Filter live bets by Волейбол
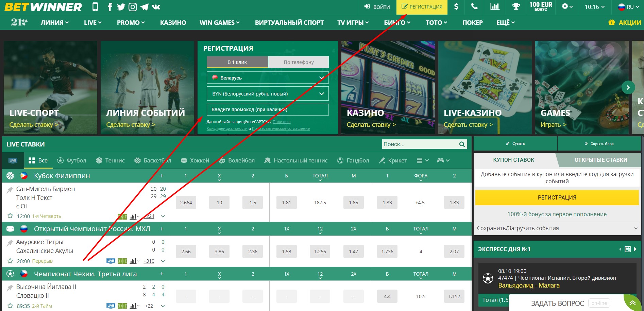Viewport: 644px width, 311px height. pos(237,160)
